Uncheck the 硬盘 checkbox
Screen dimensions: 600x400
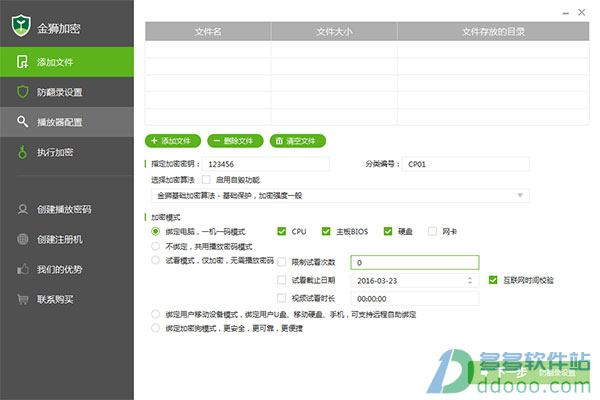[x=388, y=231]
